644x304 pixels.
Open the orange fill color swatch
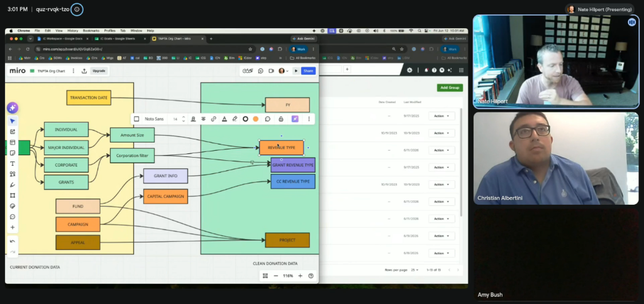pos(255,119)
